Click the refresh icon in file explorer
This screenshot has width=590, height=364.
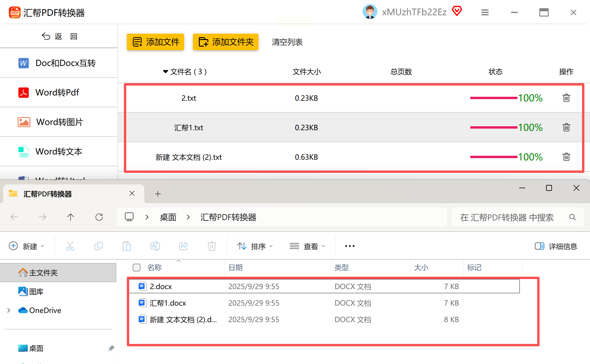pos(99,217)
